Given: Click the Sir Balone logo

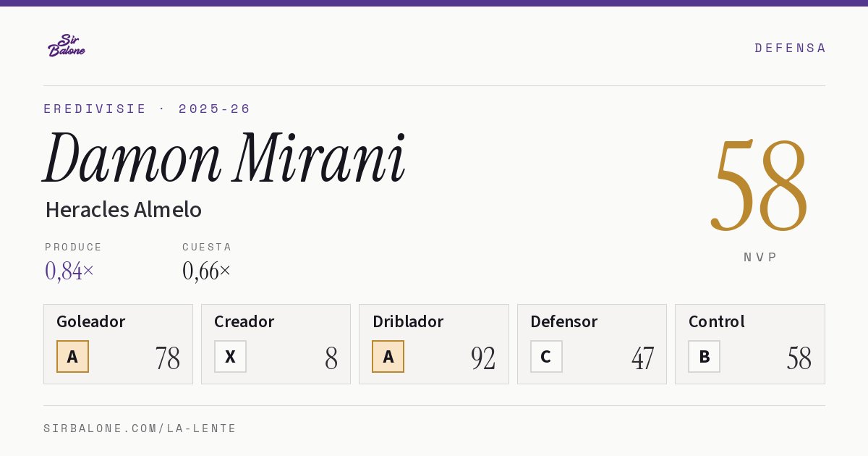Looking at the screenshot, I should [67, 46].
